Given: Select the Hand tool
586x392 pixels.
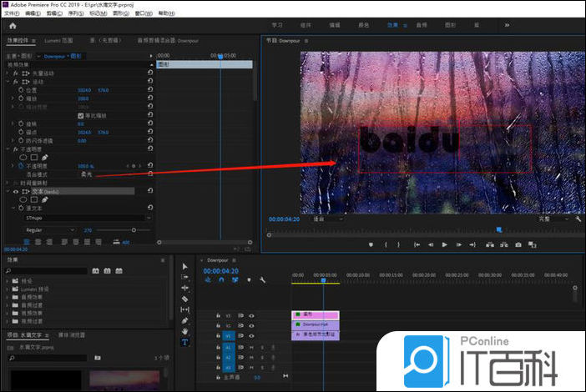Looking at the screenshot, I should pyautogui.click(x=184, y=331).
